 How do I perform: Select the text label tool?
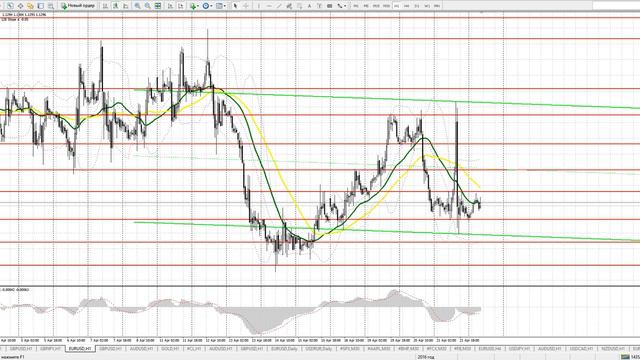coord(320,6)
